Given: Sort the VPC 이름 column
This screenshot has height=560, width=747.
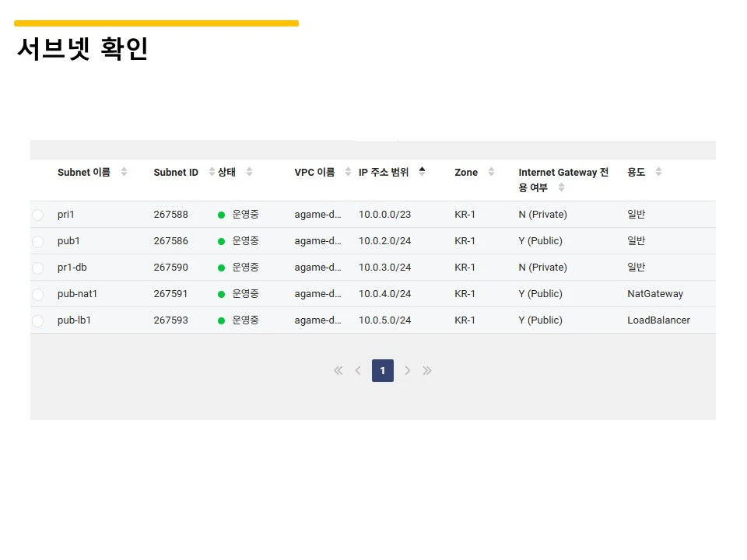Looking at the screenshot, I should click(347, 172).
